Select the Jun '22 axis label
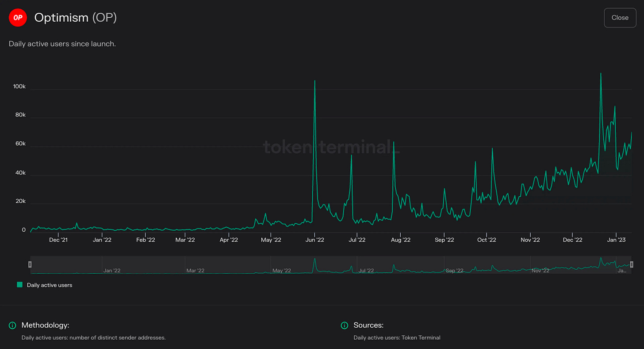Image resolution: width=644 pixels, height=349 pixels. (315, 240)
